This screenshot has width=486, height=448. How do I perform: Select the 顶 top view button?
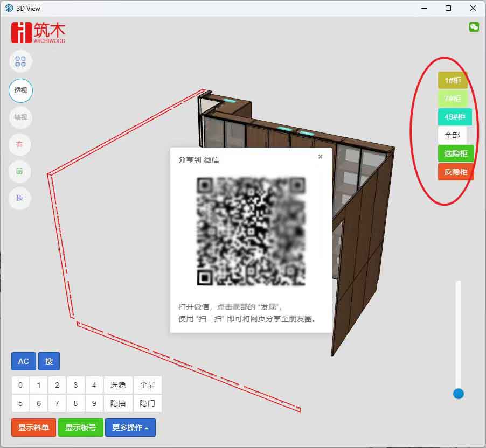point(20,198)
